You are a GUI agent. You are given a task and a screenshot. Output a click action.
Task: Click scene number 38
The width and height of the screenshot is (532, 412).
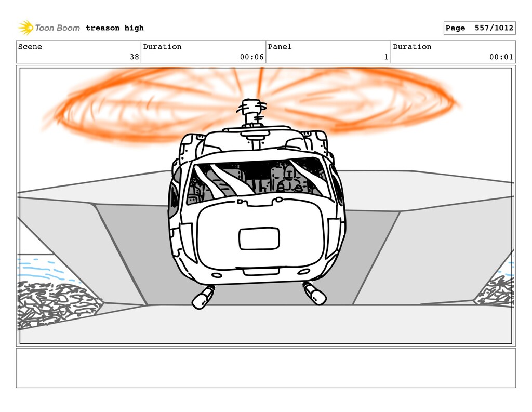tap(135, 57)
